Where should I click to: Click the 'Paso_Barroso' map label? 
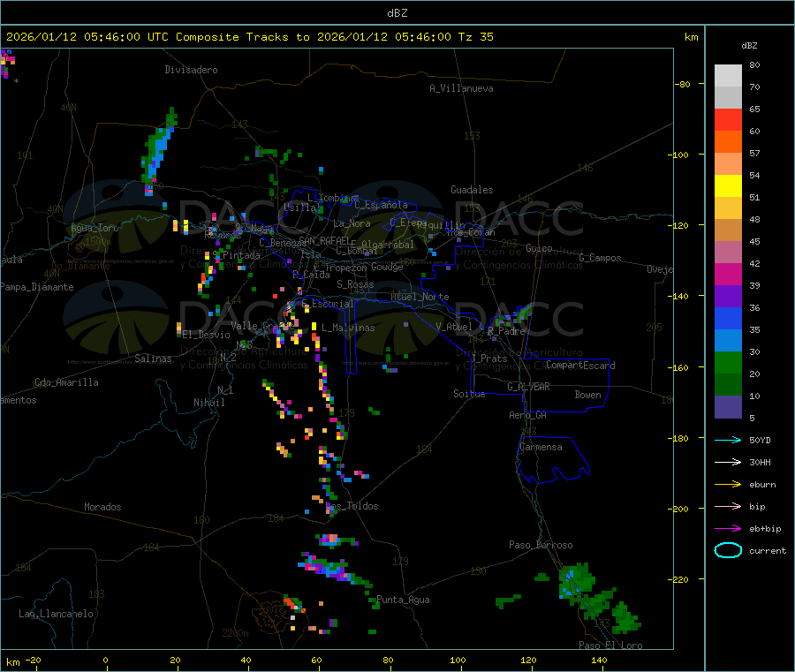click(541, 545)
